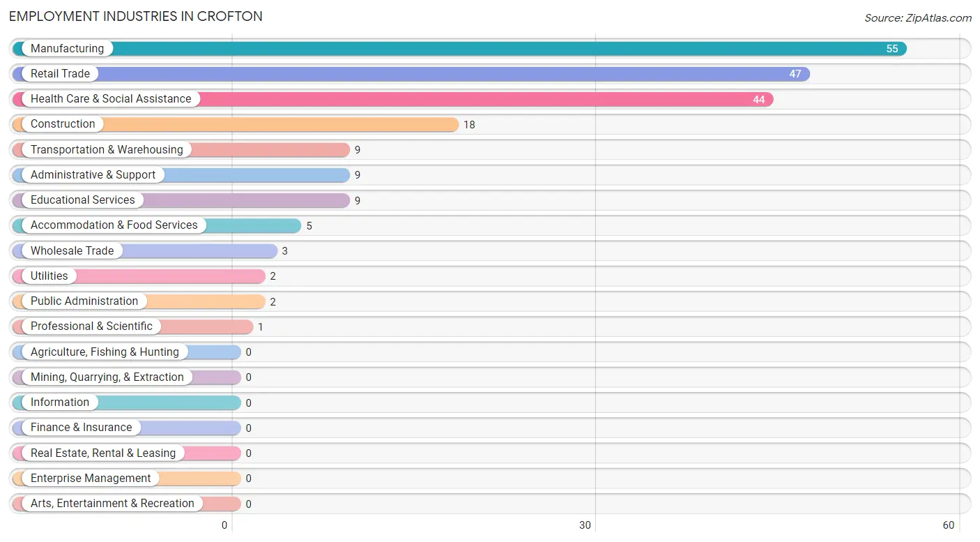Click the chart title Employment Industries in Crofton
The height and width of the screenshot is (542, 980).
136,16
